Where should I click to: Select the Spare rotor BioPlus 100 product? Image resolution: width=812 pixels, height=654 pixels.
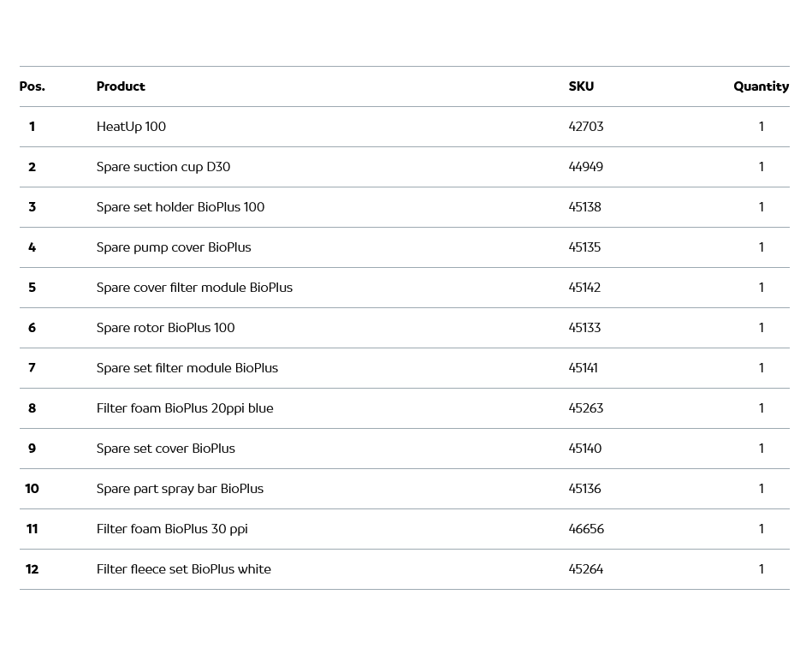(x=165, y=328)
